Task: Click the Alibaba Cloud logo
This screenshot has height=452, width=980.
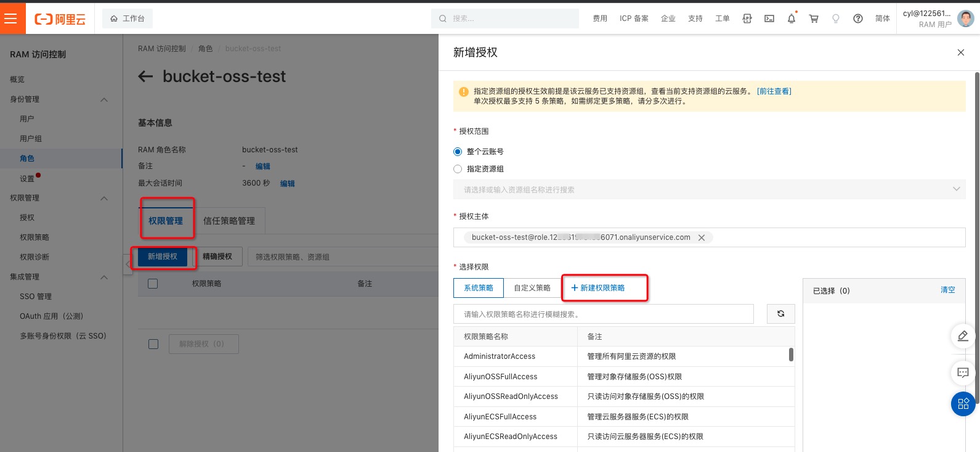Action: (60, 19)
